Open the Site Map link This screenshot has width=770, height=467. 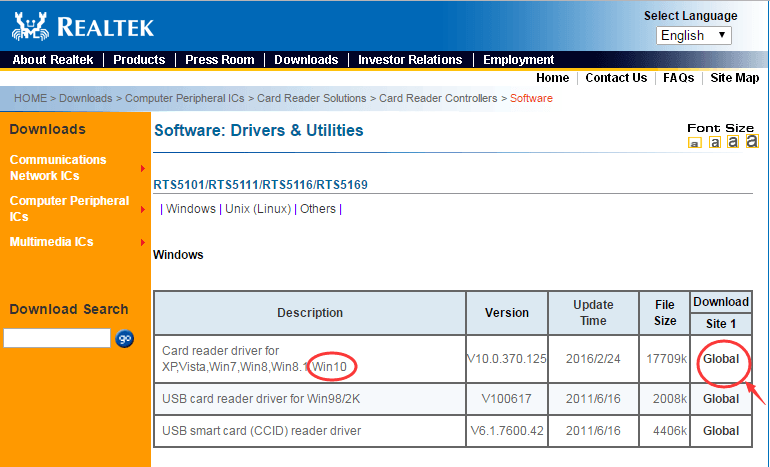(735, 78)
